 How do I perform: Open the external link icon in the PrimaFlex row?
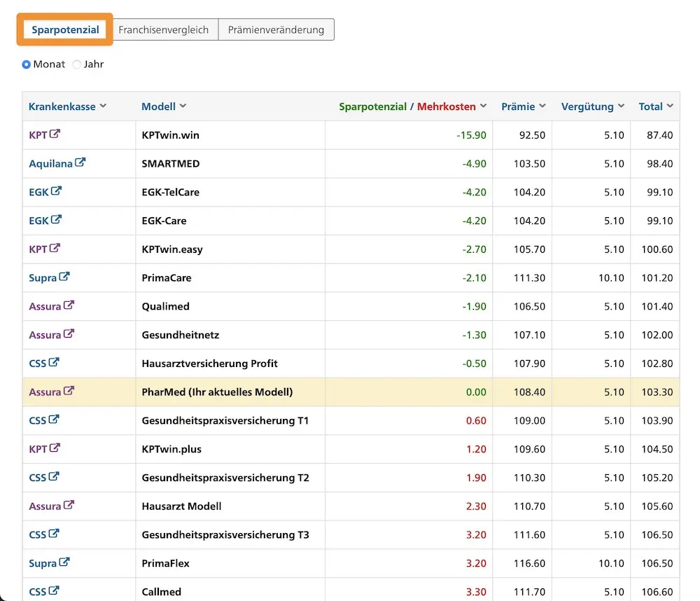[x=64, y=562]
